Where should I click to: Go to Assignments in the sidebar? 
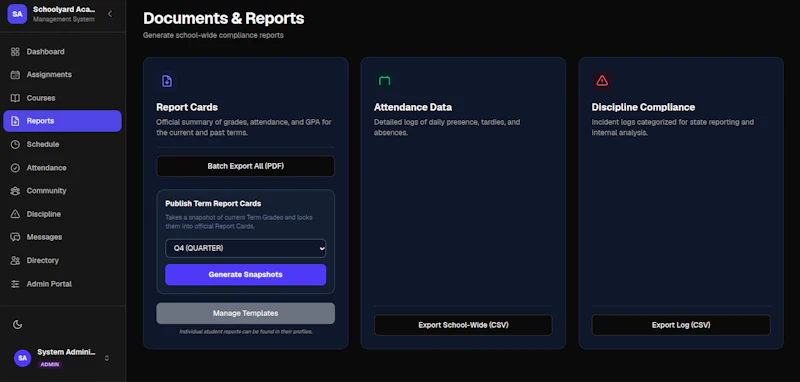(x=62, y=74)
